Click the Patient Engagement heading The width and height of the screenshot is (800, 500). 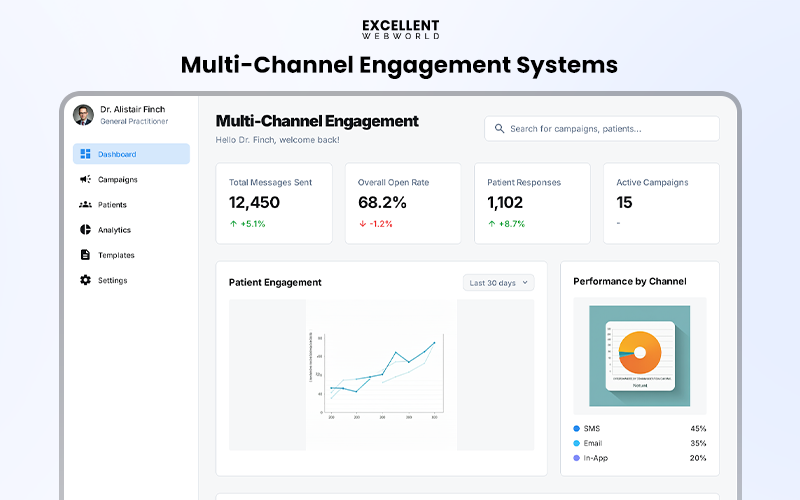point(275,283)
